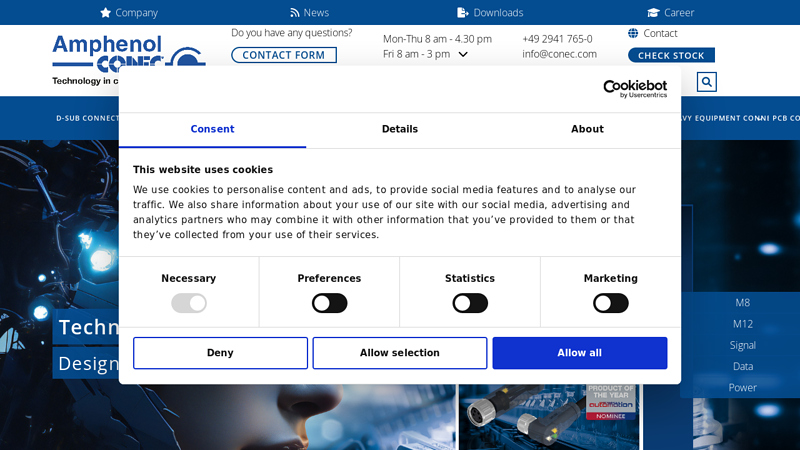The width and height of the screenshot is (800, 450).
Task: Toggle the Necessary cookies switch
Action: [x=189, y=303]
